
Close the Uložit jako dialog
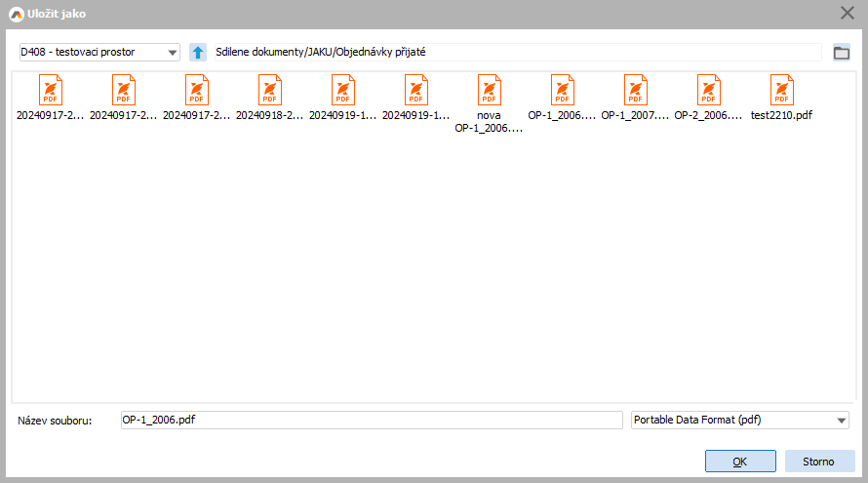pos(848,13)
